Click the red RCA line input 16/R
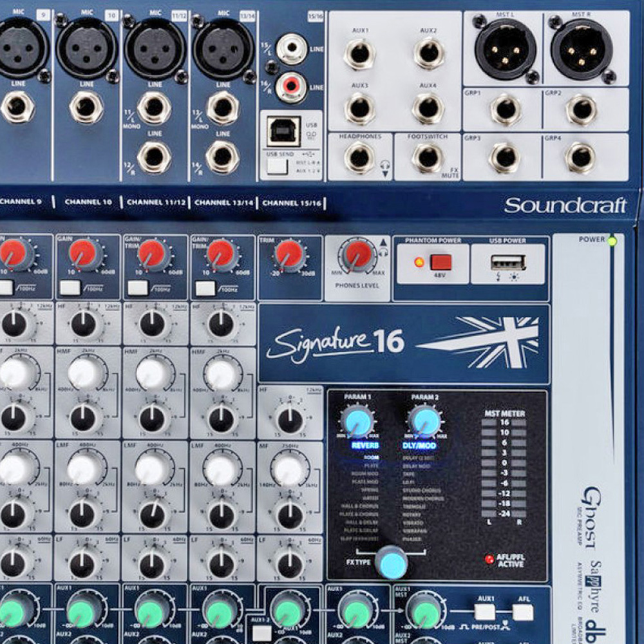This screenshot has width=644, height=644. click(x=292, y=88)
